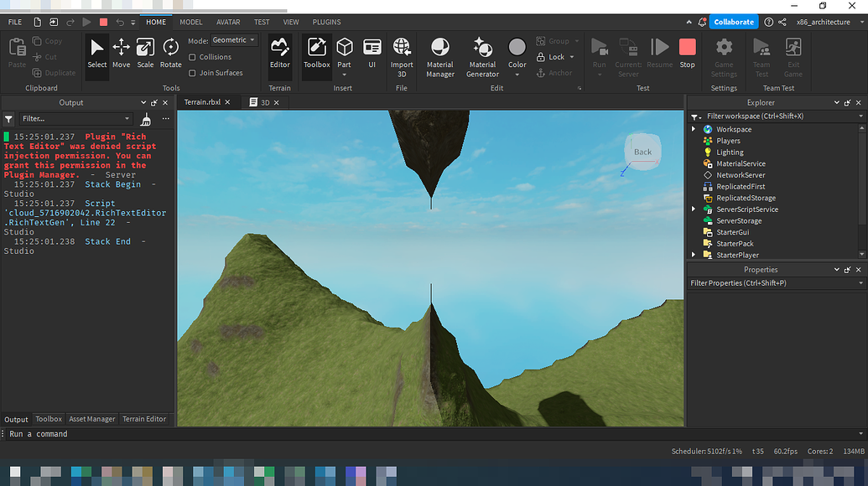Screen dimensions: 868x486
Task: Click the first Windows taskbar icon
Action: [15, 473]
